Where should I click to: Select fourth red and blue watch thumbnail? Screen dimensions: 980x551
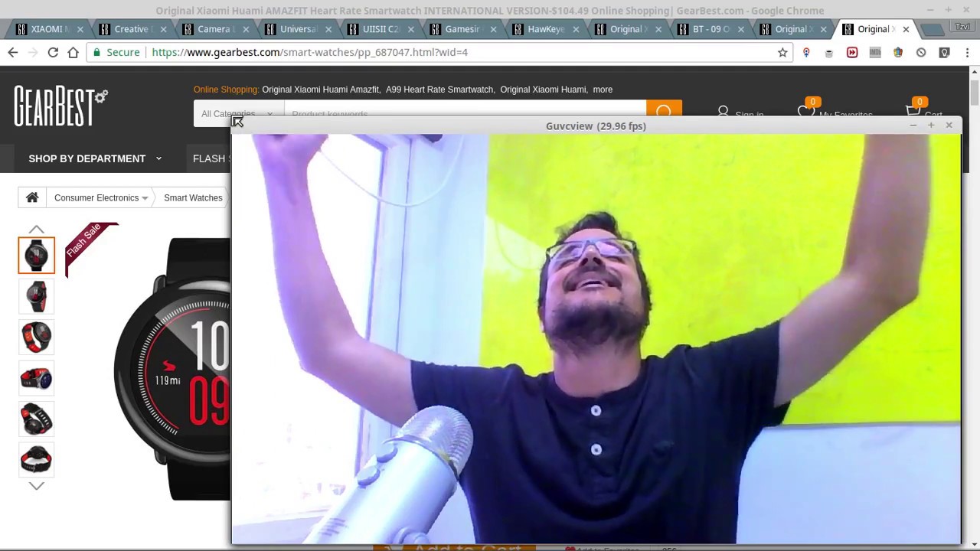tap(37, 378)
